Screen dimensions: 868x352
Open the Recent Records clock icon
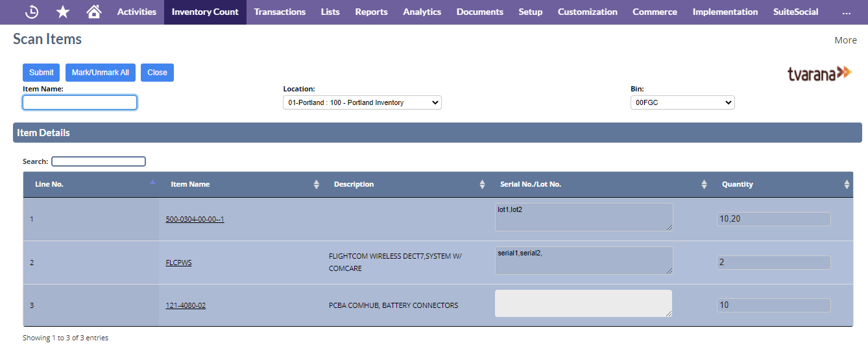point(31,12)
